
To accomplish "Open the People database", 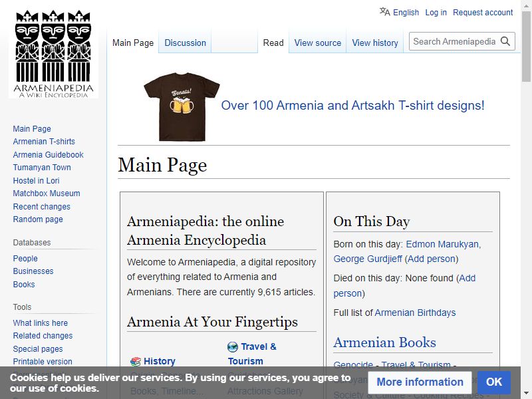I will coord(25,259).
